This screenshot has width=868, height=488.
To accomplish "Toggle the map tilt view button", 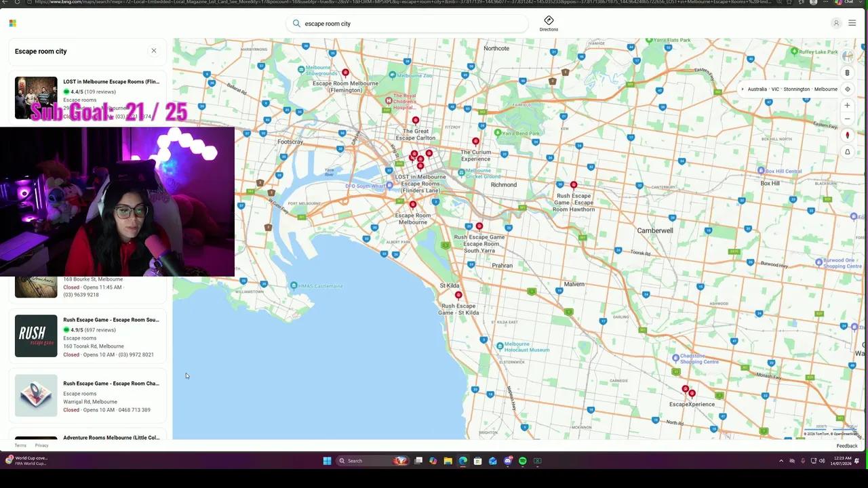I will pyautogui.click(x=847, y=152).
